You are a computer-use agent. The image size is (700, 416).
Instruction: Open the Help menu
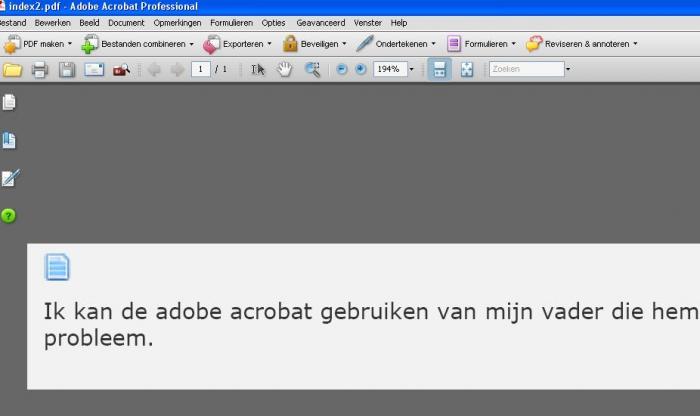coord(399,23)
